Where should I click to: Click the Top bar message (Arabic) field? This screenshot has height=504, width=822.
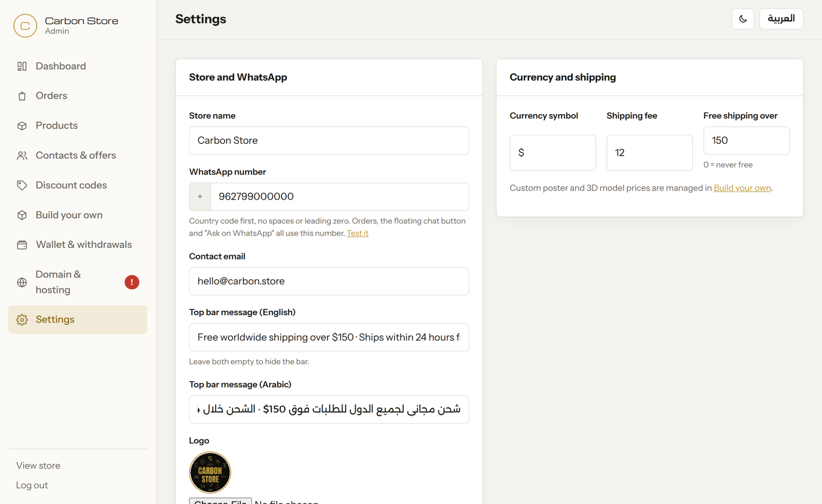point(329,409)
